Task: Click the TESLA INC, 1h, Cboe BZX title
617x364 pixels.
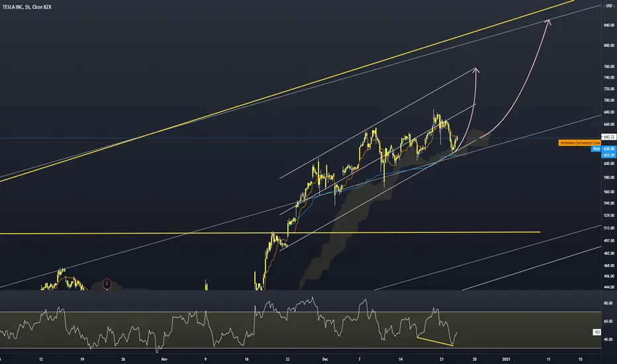Action: tap(26, 7)
